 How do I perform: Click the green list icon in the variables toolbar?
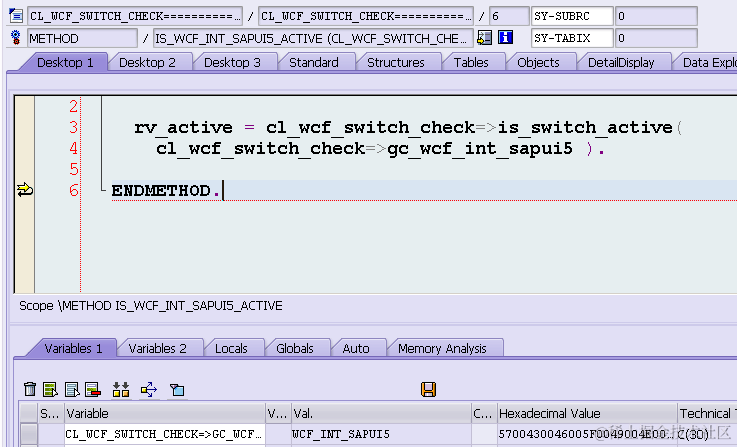(x=50, y=389)
